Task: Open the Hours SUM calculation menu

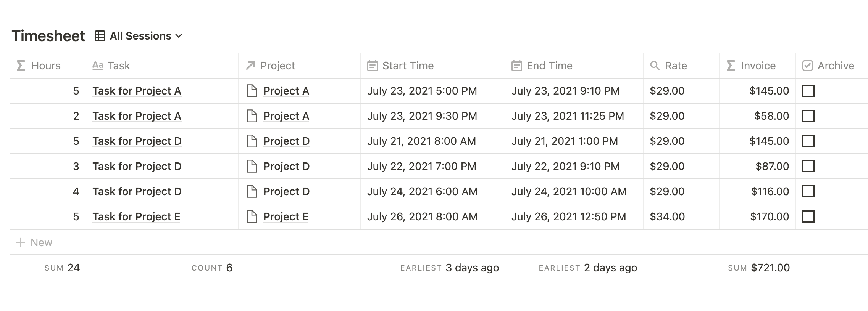Action: [62, 268]
